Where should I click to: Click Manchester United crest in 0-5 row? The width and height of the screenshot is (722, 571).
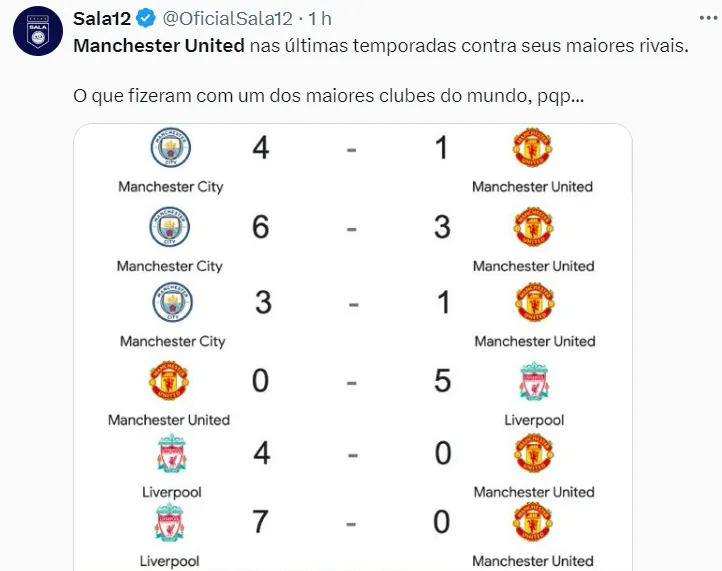[169, 381]
